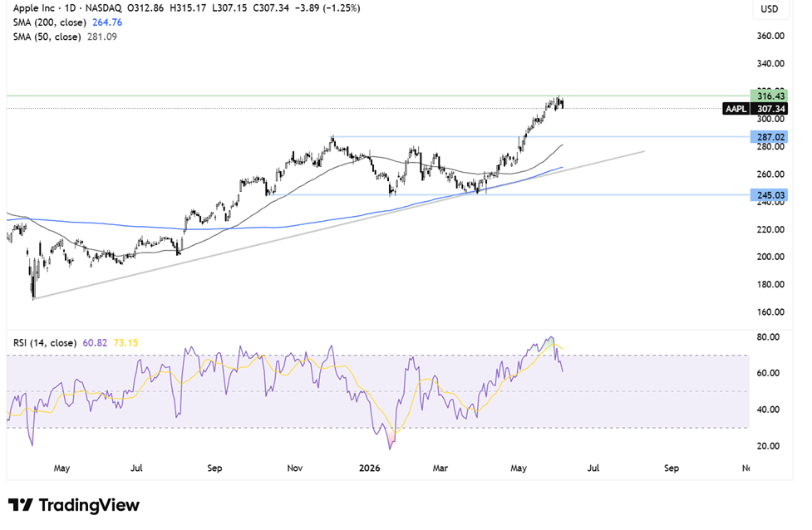Click the 245.03 horizontal line price label
Viewport: 812px width, 530px height.
pyautogui.click(x=770, y=195)
